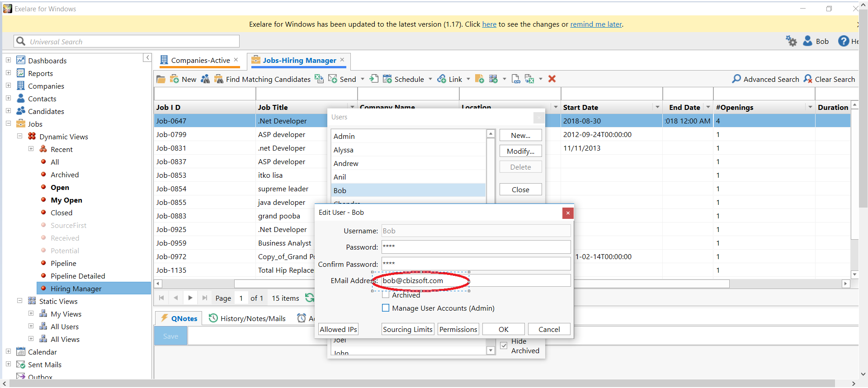Click the open folder icon in the Jobs toolbar

coord(161,79)
